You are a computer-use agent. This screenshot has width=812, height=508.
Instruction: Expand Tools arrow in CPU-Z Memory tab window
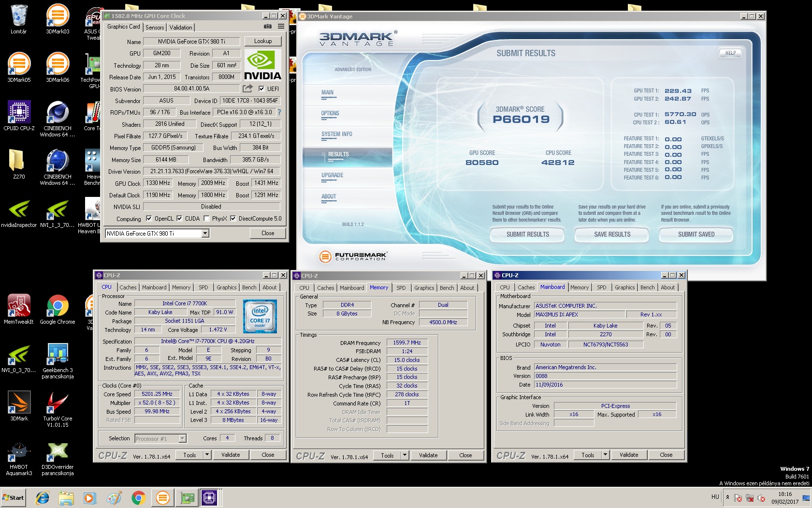[x=405, y=455]
